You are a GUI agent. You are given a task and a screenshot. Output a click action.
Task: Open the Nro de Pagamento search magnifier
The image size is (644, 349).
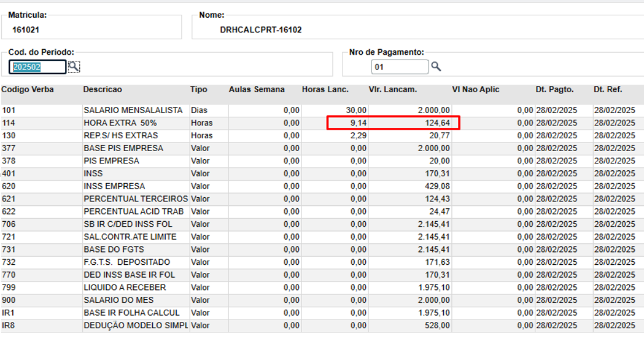pyautogui.click(x=436, y=66)
